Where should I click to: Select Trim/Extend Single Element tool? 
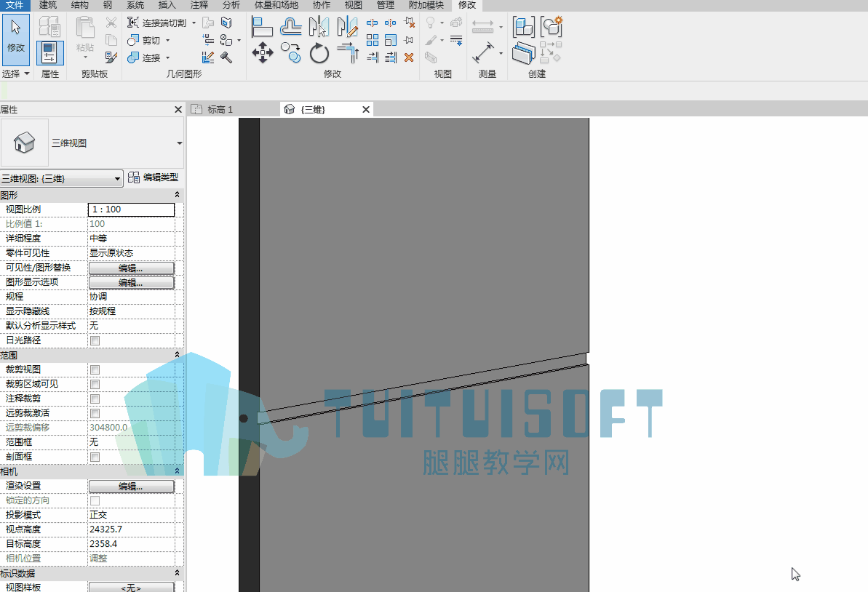tap(373, 57)
